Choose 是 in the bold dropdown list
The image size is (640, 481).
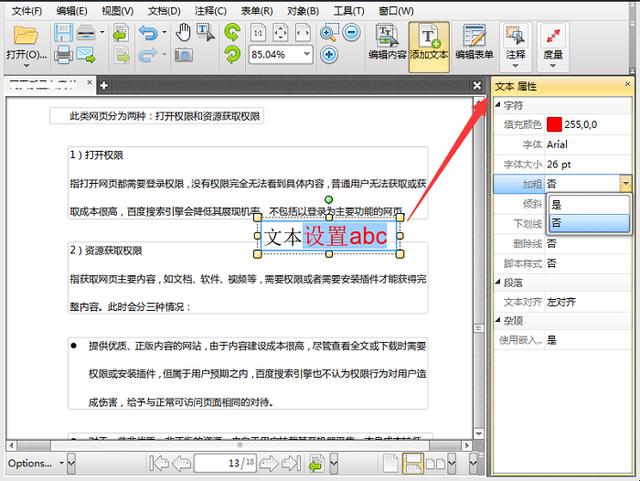pyautogui.click(x=589, y=205)
